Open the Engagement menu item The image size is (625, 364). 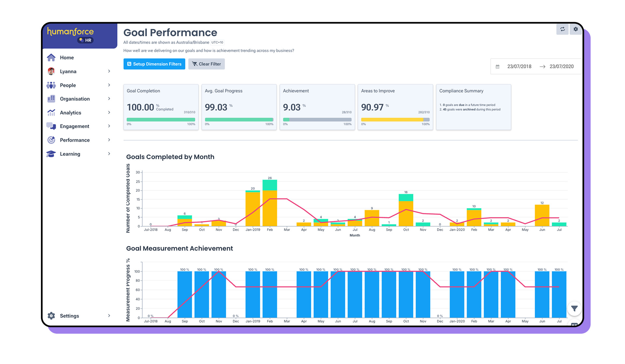point(75,126)
